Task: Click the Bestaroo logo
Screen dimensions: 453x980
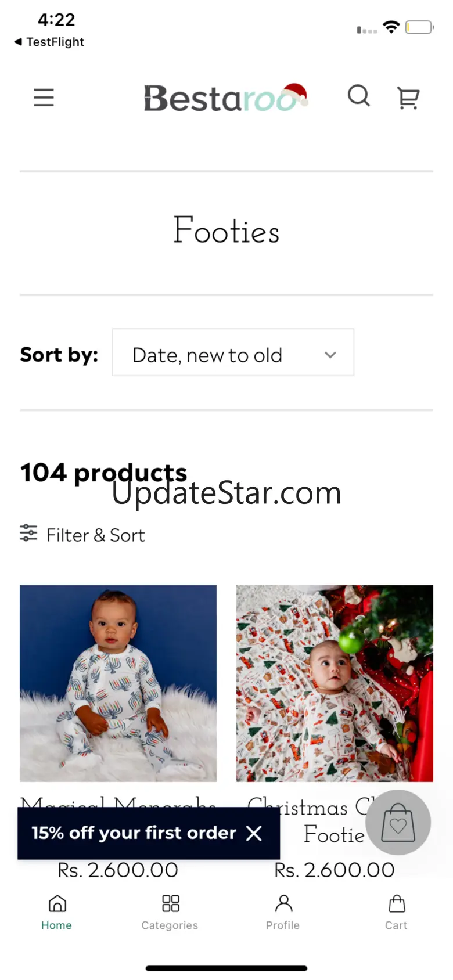Action: coord(225,98)
